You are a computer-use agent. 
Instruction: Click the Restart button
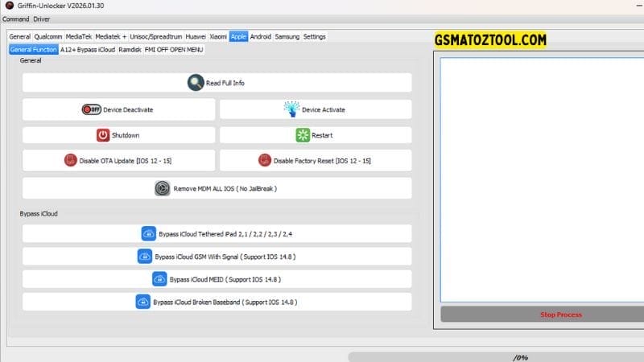tap(316, 135)
